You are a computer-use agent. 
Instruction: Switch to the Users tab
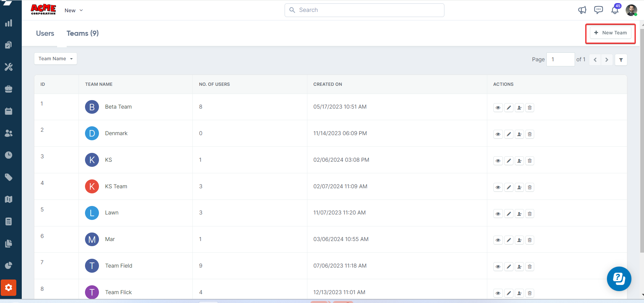click(x=45, y=33)
